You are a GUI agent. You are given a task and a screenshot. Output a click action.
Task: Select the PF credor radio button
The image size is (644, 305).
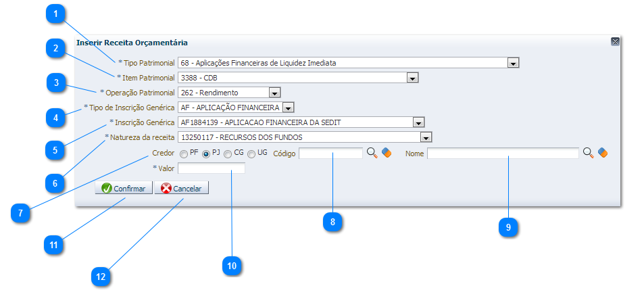pos(184,154)
